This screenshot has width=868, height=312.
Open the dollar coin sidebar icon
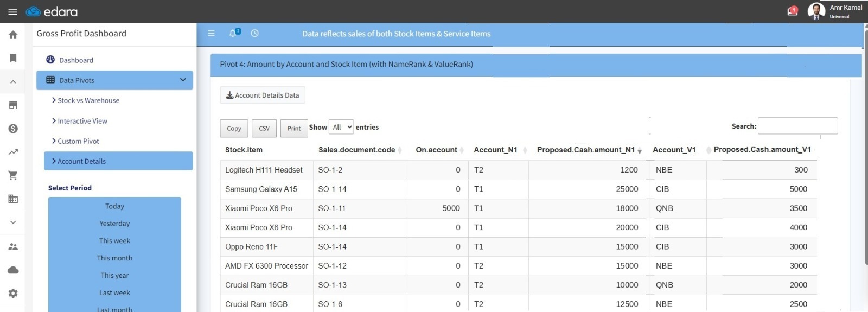(13, 129)
